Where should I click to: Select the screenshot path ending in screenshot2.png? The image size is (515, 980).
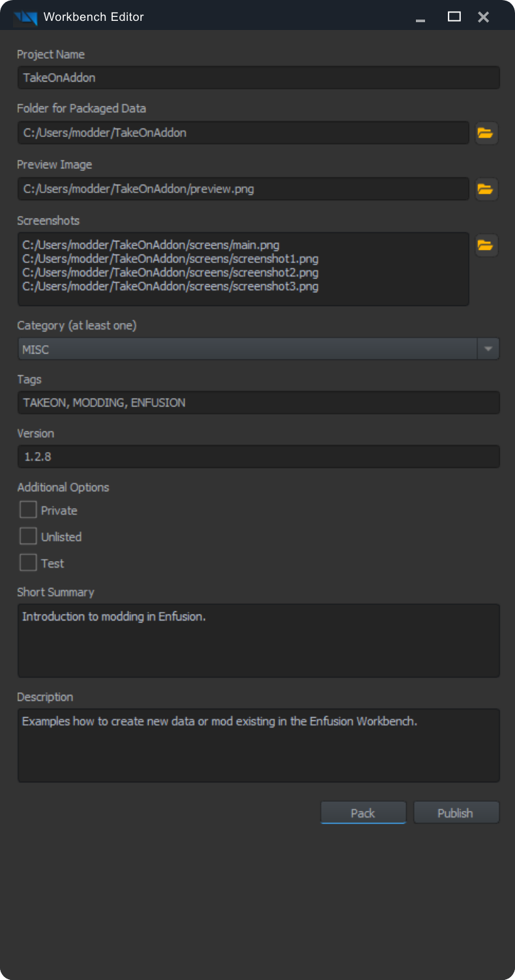pyautogui.click(x=171, y=272)
